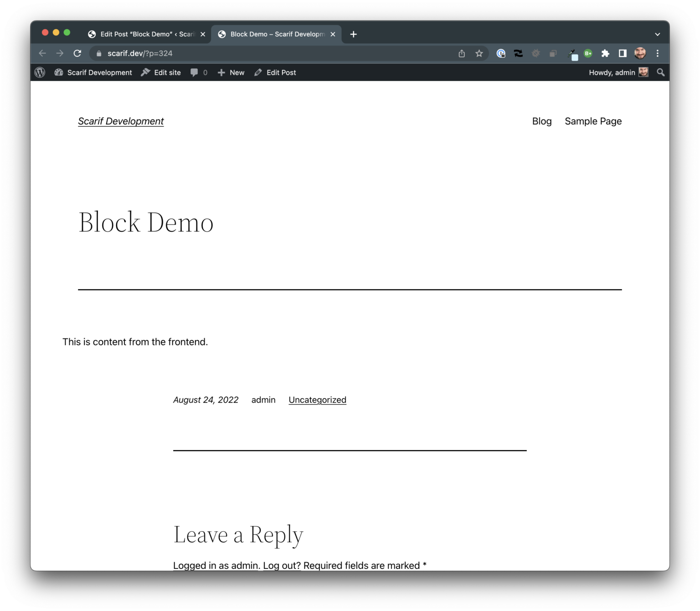Toggle the bookmark star for this page
The height and width of the screenshot is (611, 700).
(x=479, y=53)
